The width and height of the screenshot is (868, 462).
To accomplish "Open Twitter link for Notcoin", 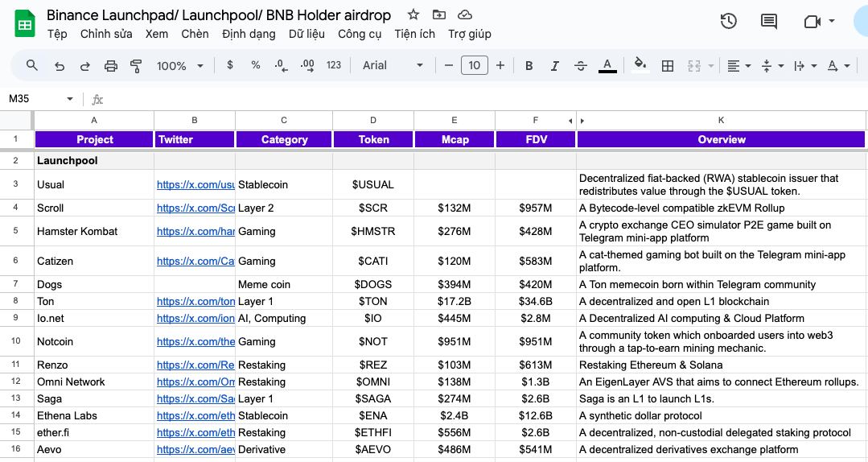I will tap(195, 342).
